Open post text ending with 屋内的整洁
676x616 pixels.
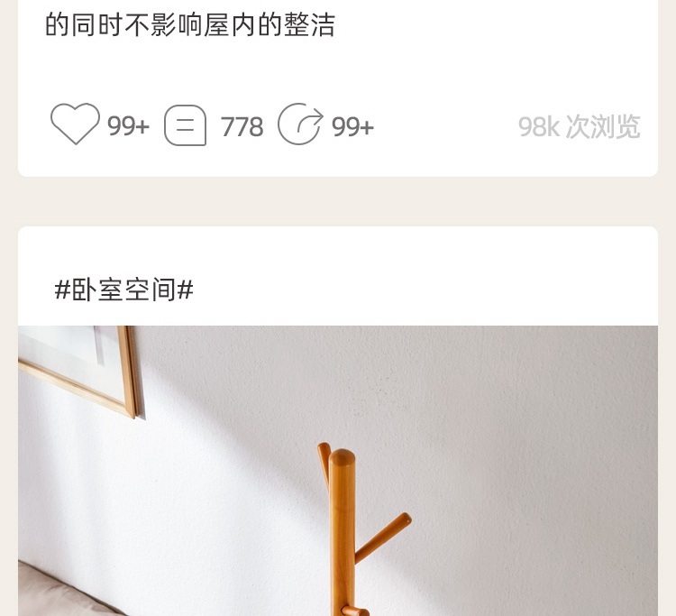pyautogui.click(x=190, y=24)
